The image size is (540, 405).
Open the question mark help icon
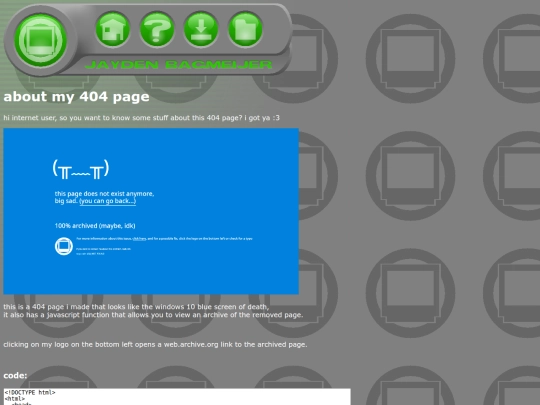(x=157, y=30)
